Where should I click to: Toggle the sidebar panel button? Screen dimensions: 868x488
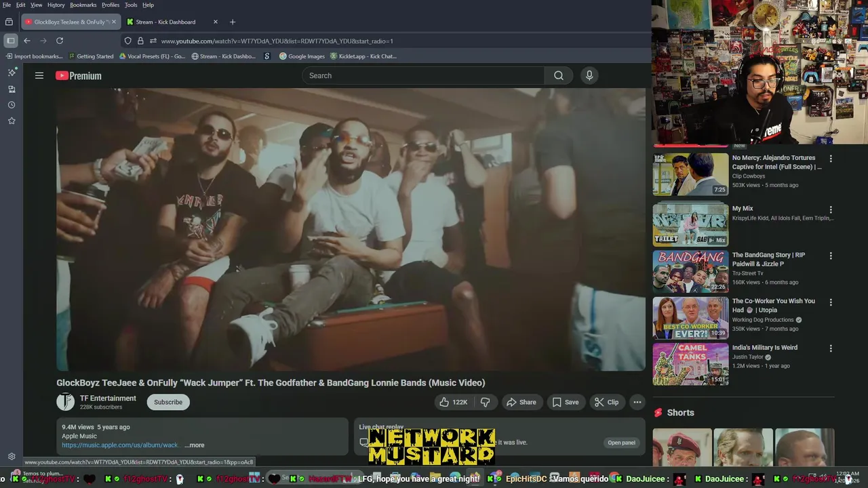tap(10, 41)
